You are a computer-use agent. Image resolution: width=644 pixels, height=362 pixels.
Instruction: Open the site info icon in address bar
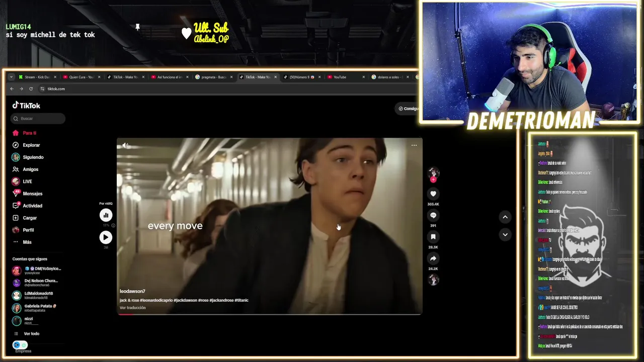point(42,89)
